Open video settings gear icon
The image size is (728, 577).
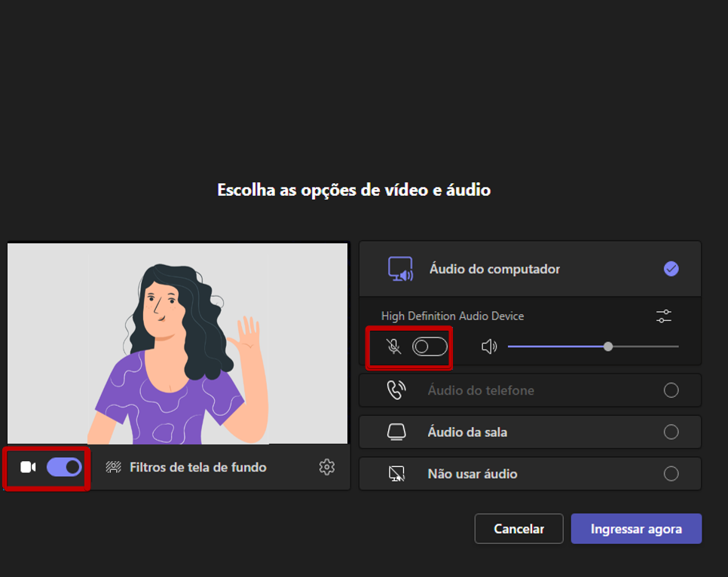[x=326, y=468]
